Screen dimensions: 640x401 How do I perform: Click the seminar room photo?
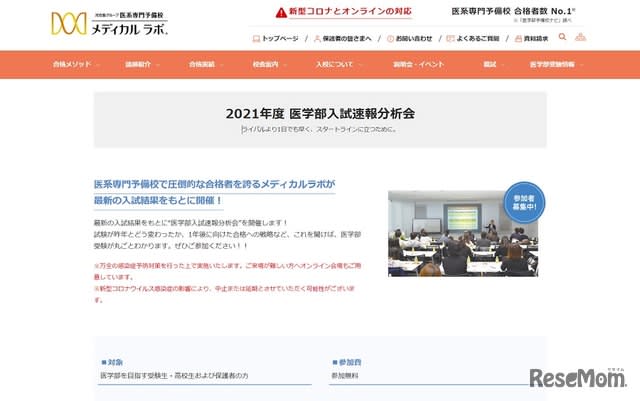coord(463,234)
